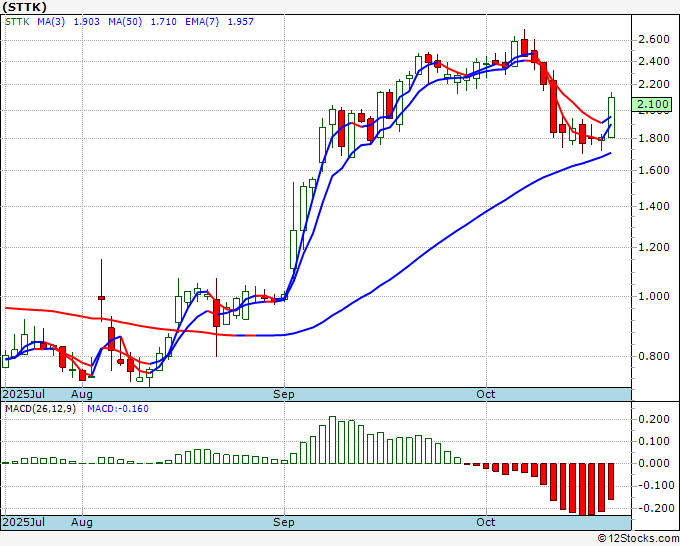Viewport: 680px width, 546px height.
Task: Click the Oct label on price chart axis
Action: 486,394
